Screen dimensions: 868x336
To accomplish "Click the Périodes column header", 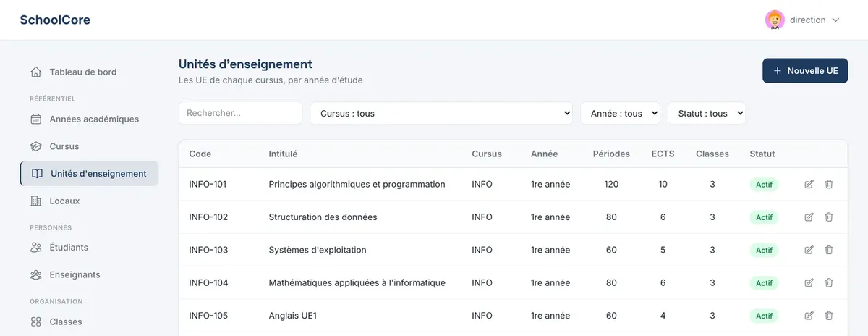I will pos(611,154).
